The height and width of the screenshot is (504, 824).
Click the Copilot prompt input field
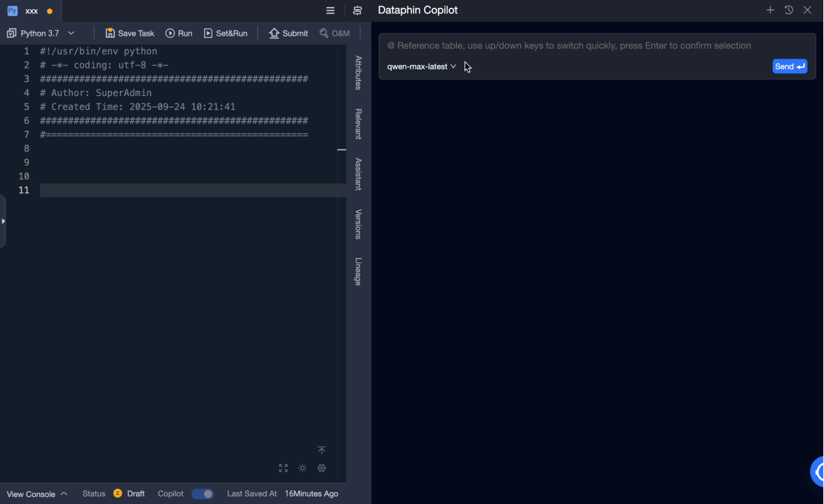597,45
